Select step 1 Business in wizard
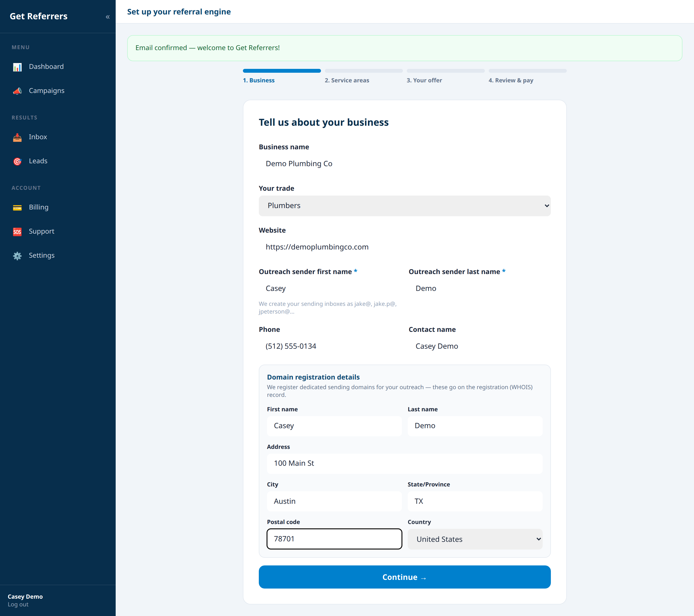Viewport: 694px width, 616px height. point(259,80)
